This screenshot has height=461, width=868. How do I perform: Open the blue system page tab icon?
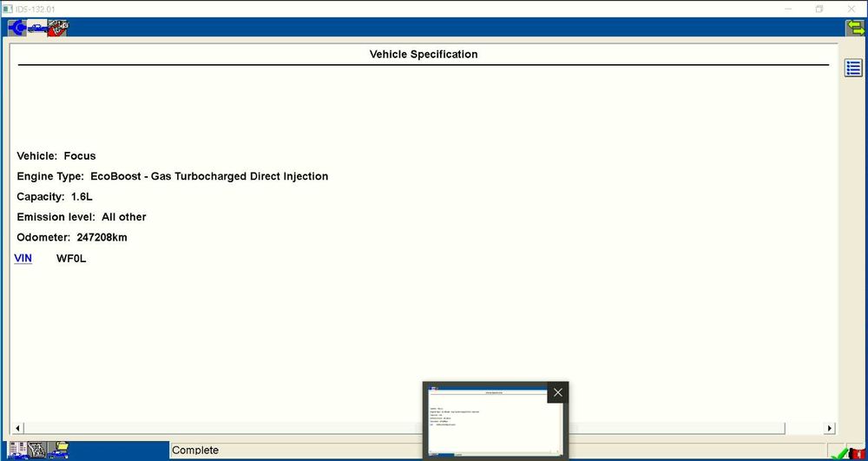coord(17,27)
